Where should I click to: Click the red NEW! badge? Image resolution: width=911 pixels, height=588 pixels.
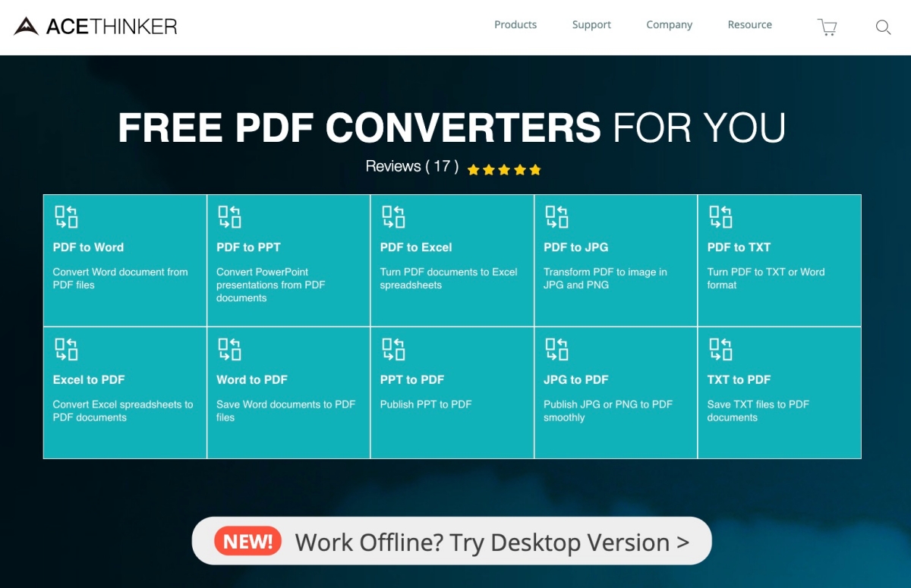[x=247, y=542]
